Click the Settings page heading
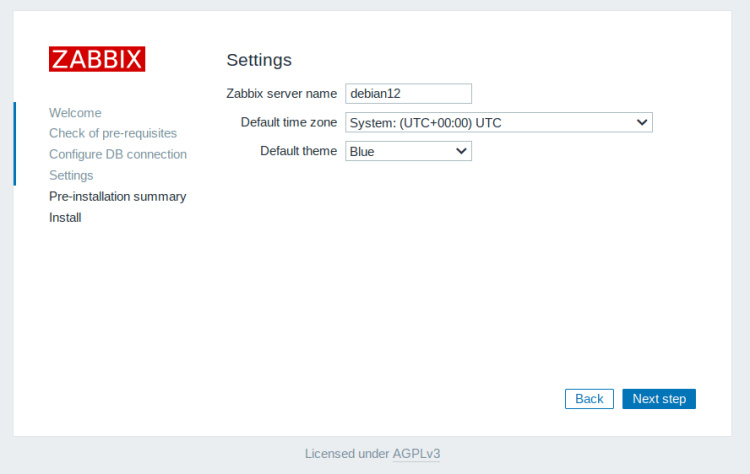Image resolution: width=750 pixels, height=474 pixels. pyautogui.click(x=259, y=60)
